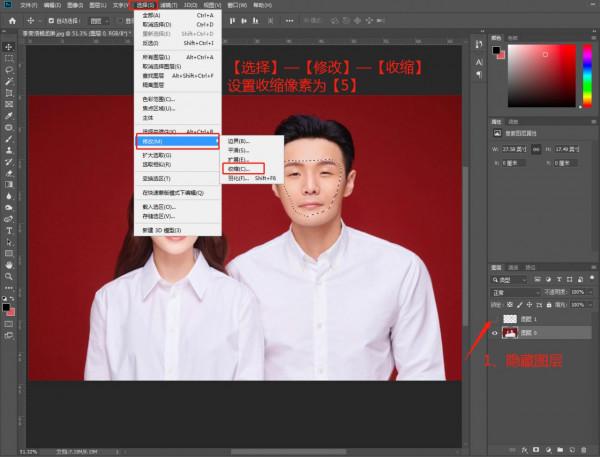Click the width W input field in Properties
This screenshot has width=600, height=457.
pos(515,149)
